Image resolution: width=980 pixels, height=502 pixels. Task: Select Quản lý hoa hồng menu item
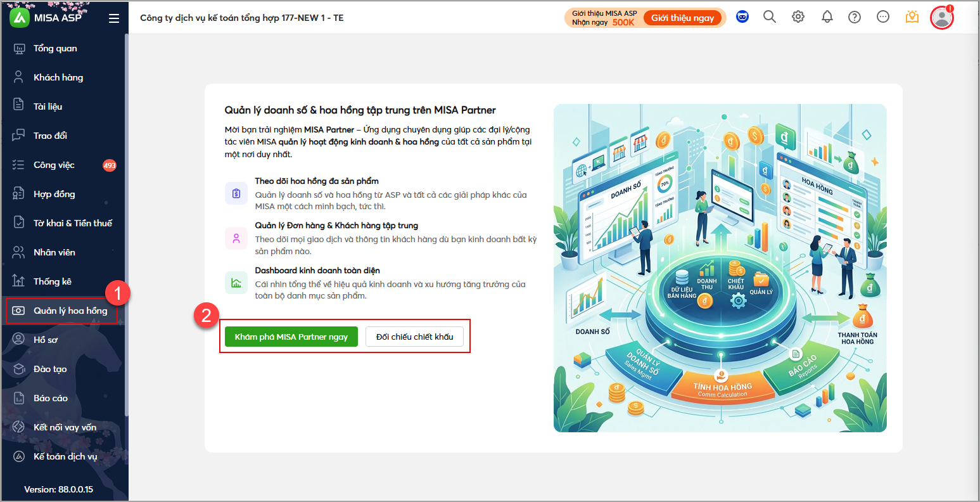pos(63,311)
